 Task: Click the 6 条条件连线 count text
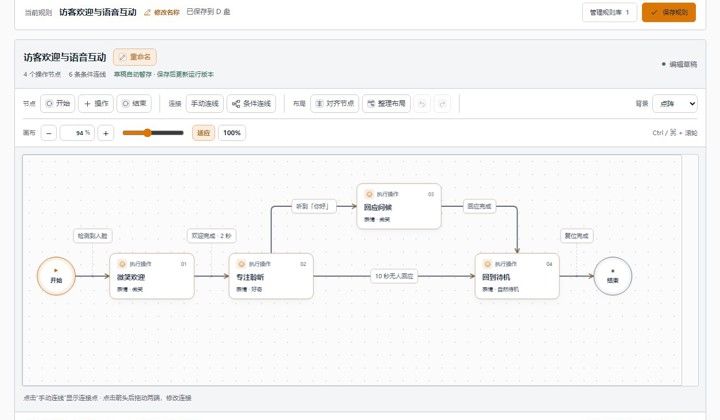pyautogui.click(x=87, y=74)
